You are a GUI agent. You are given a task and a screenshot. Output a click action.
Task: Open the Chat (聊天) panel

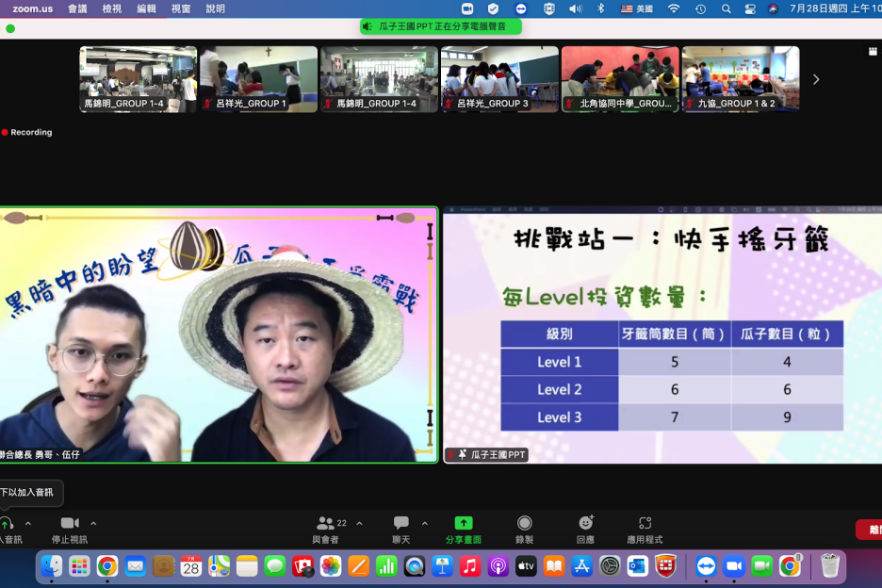click(401, 524)
